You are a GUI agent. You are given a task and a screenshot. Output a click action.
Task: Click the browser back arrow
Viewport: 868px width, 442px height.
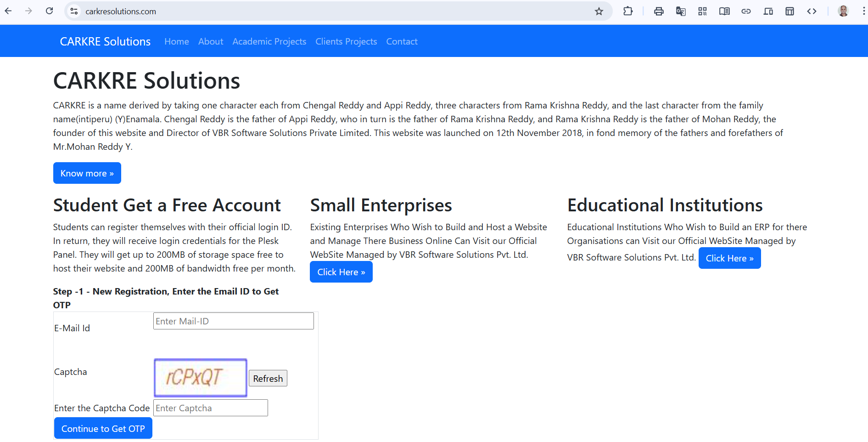[x=8, y=11]
